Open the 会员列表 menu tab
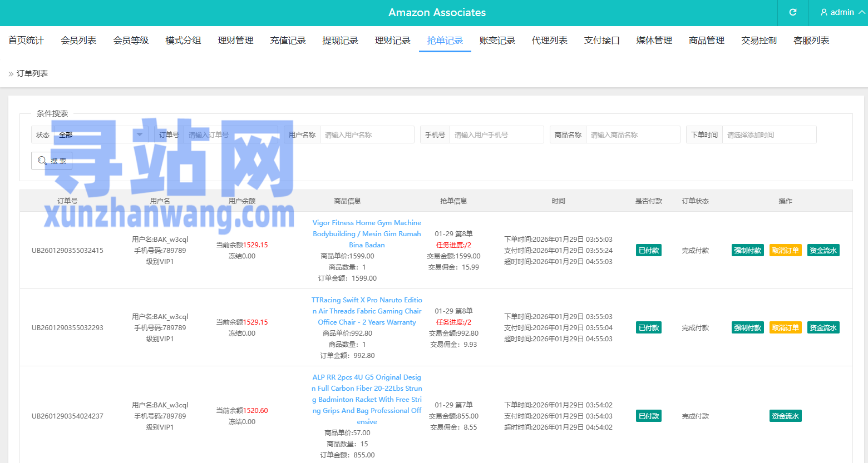Screen dimensions: 868x463 pyautogui.click(x=78, y=41)
